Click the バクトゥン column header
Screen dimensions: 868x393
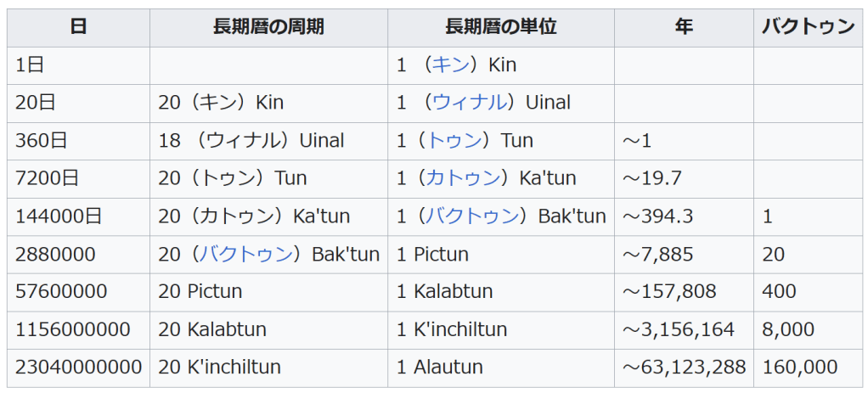pyautogui.click(x=808, y=27)
